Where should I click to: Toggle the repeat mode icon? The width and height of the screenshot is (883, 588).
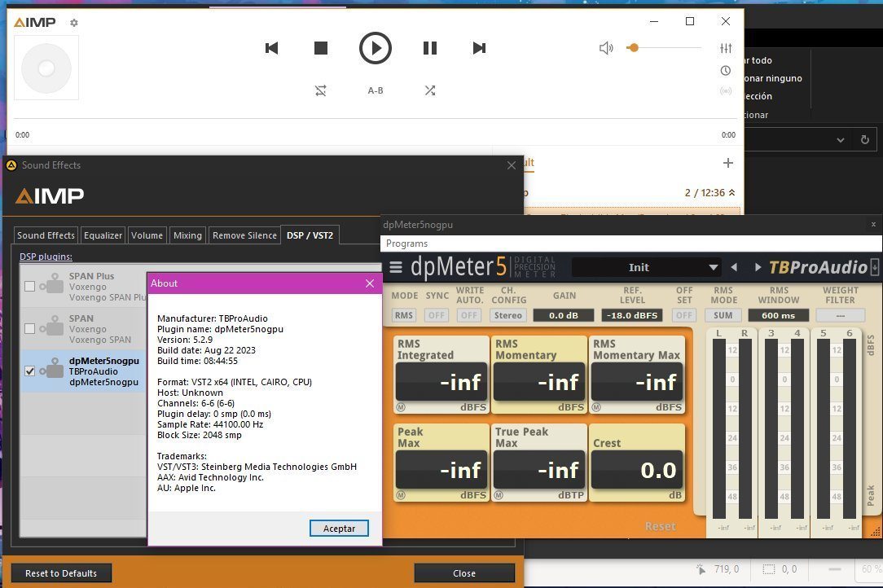pos(320,90)
